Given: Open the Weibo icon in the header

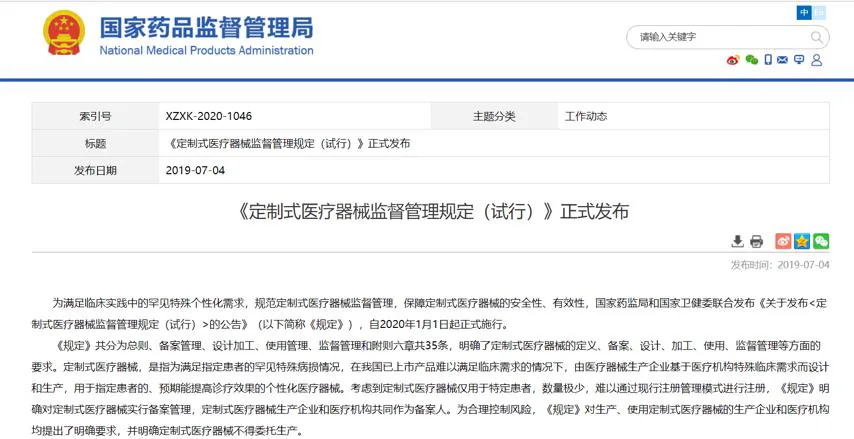Looking at the screenshot, I should tap(733, 60).
